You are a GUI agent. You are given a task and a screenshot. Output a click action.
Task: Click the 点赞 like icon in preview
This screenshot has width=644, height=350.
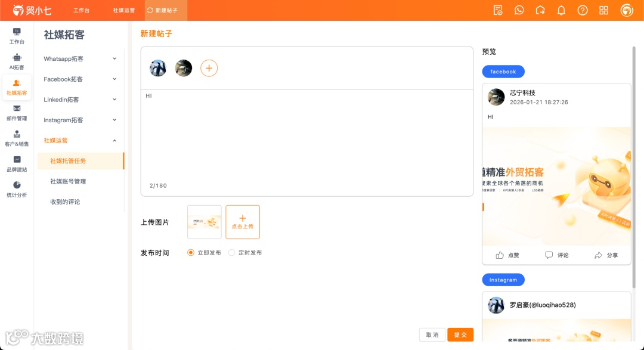500,255
